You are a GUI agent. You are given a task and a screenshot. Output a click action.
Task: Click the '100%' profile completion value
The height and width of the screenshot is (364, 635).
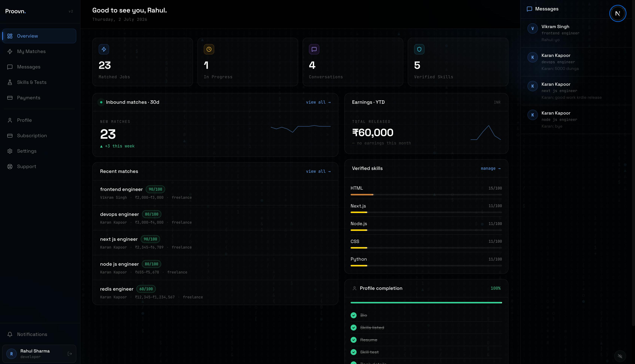click(496, 288)
